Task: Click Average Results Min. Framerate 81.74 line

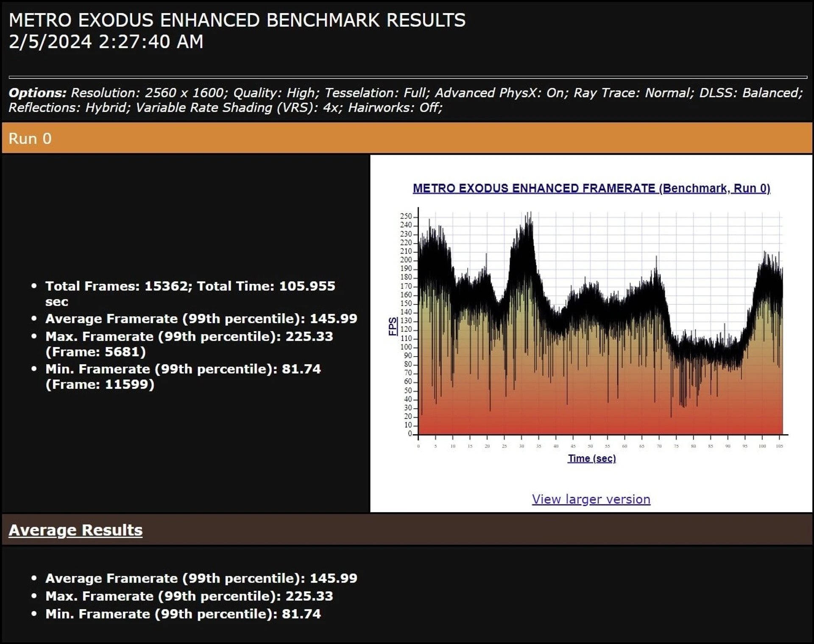Action: pyautogui.click(x=183, y=614)
